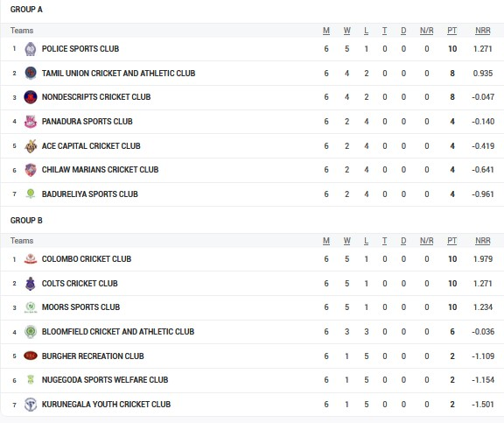Open Nugegoda Sports Welfare Club name
The height and width of the screenshot is (423, 504).
pos(105,380)
